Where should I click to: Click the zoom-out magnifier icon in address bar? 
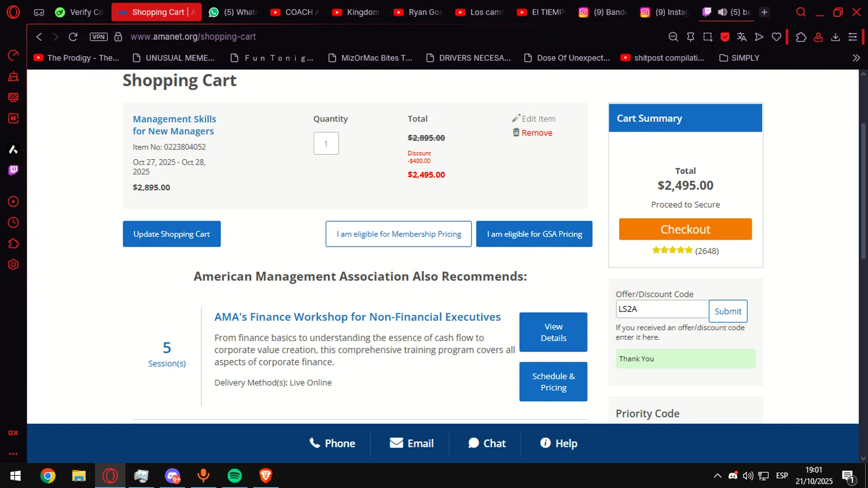673,36
